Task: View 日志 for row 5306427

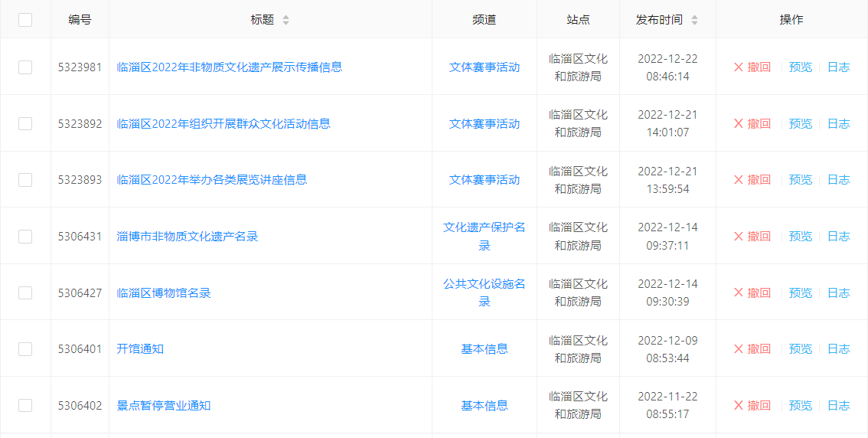Action: [x=838, y=293]
